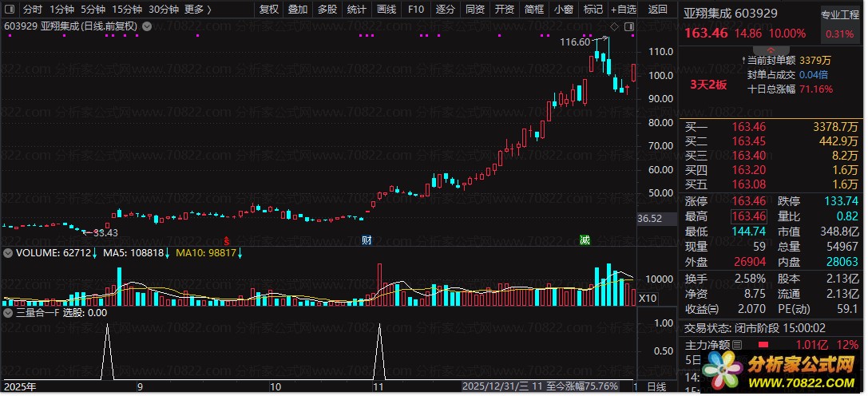The height and width of the screenshot is (396, 868).
Task: Toggle the left sidebar panel icon
Action: point(10,9)
